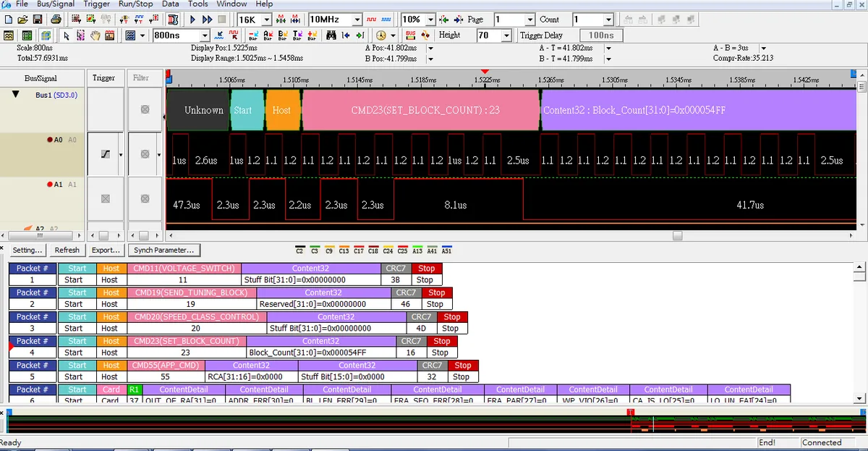This screenshot has width=868, height=451.
Task: Start single run with the play icon
Action: tap(193, 20)
